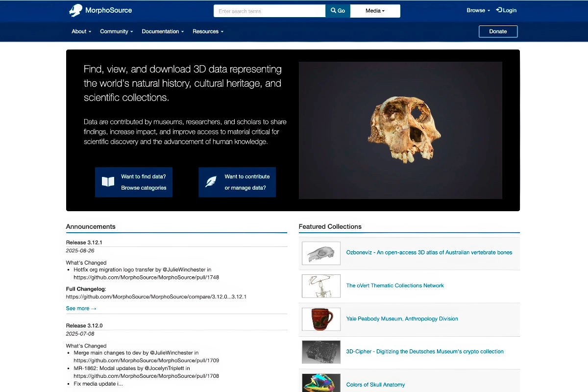
Task: Open Colors of Skull Anatomy link
Action: (375, 385)
